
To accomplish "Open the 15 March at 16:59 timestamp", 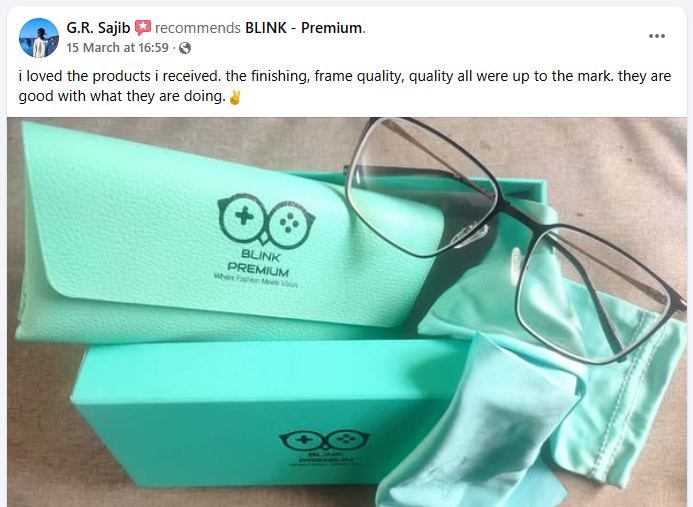I will pyautogui.click(x=118, y=48).
